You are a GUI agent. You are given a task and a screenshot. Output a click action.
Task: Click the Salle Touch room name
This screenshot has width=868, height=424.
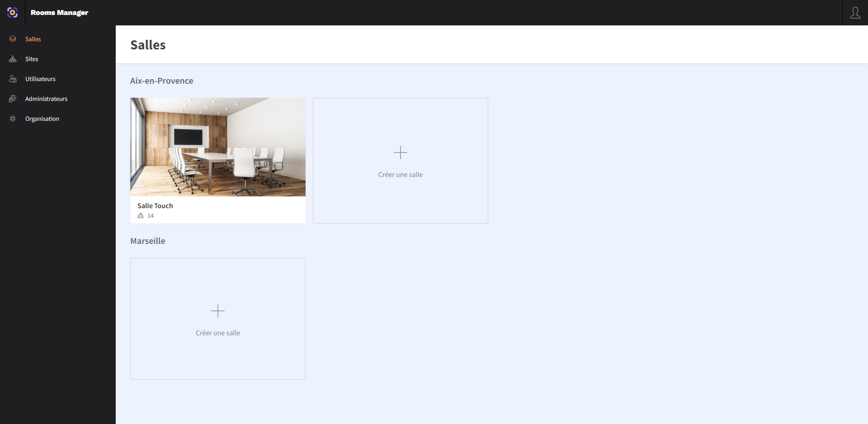(x=155, y=206)
